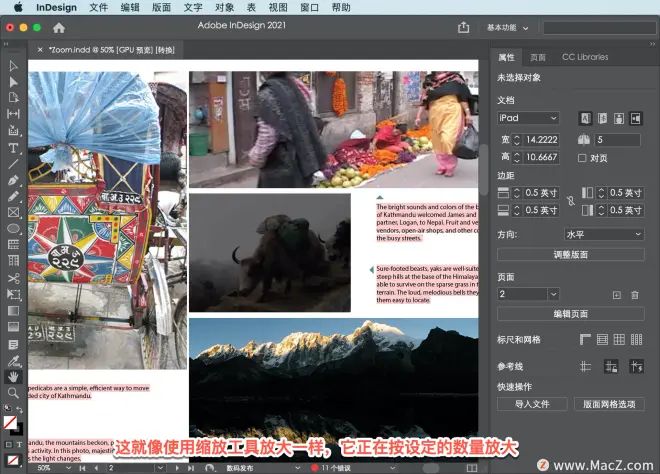The height and width of the screenshot is (474, 660).
Task: Select the Zoom magnifier tool
Action: click(13, 393)
